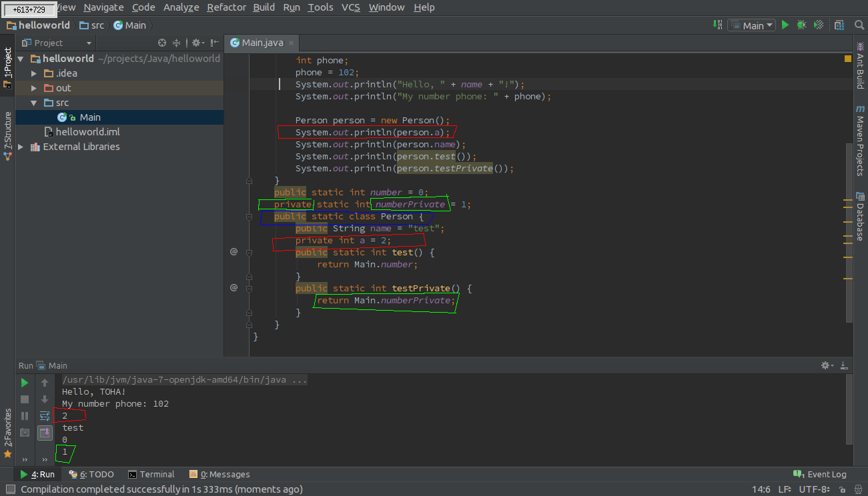Click the Search Everywhere magnifier icon
The image size is (868, 496).
click(x=859, y=25)
